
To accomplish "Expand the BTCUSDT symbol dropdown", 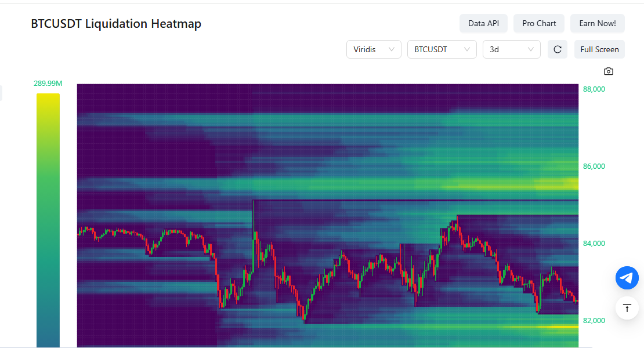I will [x=442, y=49].
